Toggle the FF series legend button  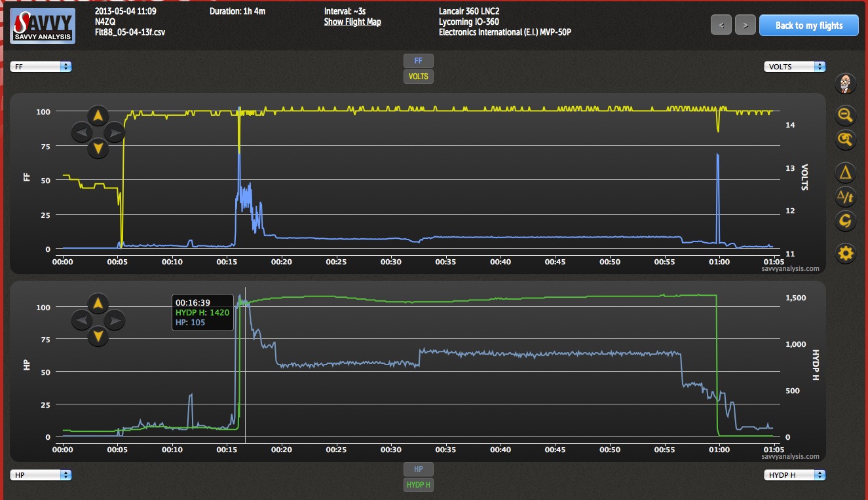coord(418,61)
